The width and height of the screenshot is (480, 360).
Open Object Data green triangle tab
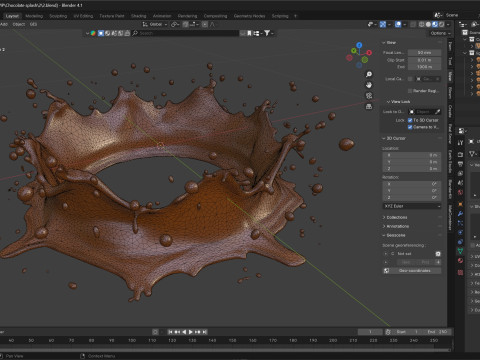tap(460, 251)
